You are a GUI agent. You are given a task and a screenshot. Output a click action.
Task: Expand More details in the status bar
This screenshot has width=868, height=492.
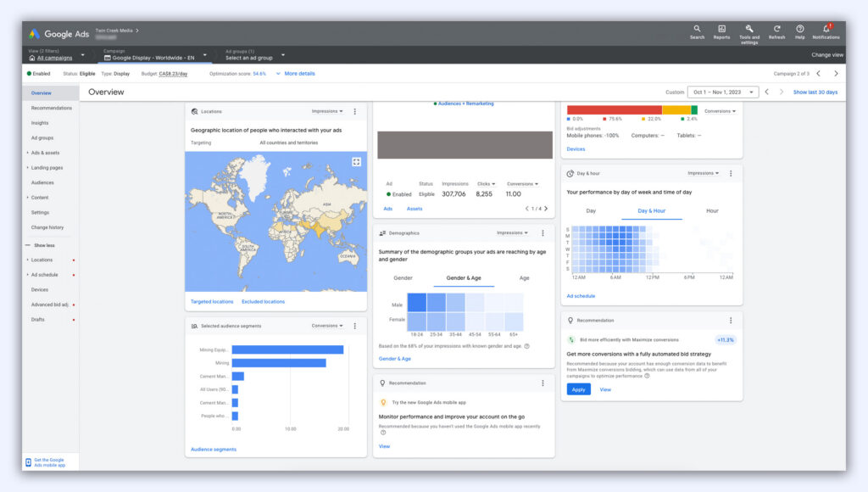pos(296,73)
